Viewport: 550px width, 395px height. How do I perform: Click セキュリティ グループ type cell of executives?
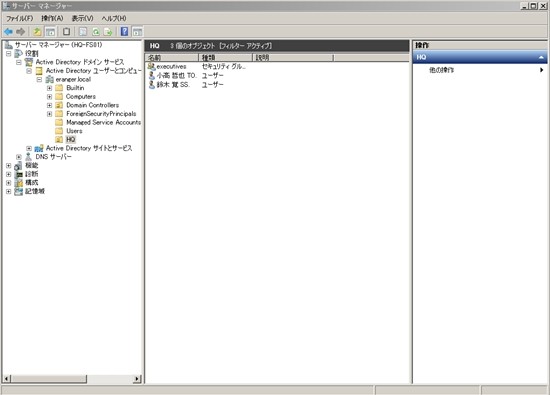223,66
